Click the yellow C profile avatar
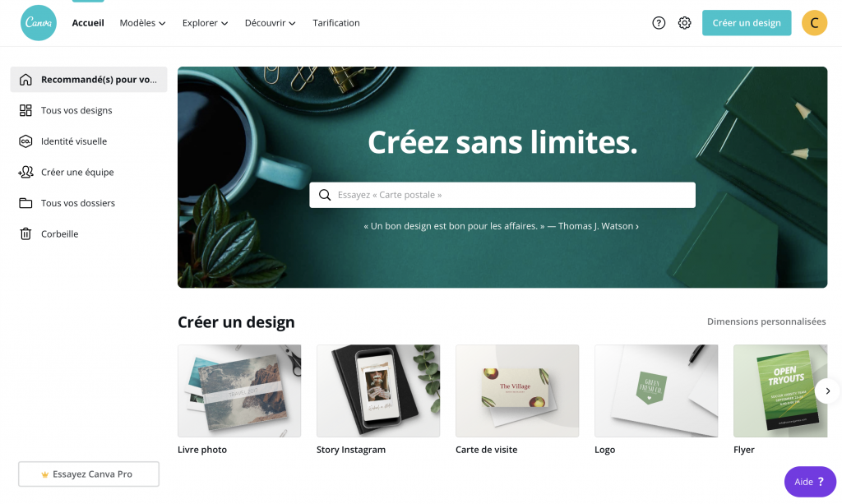842x504 pixels. (x=814, y=23)
